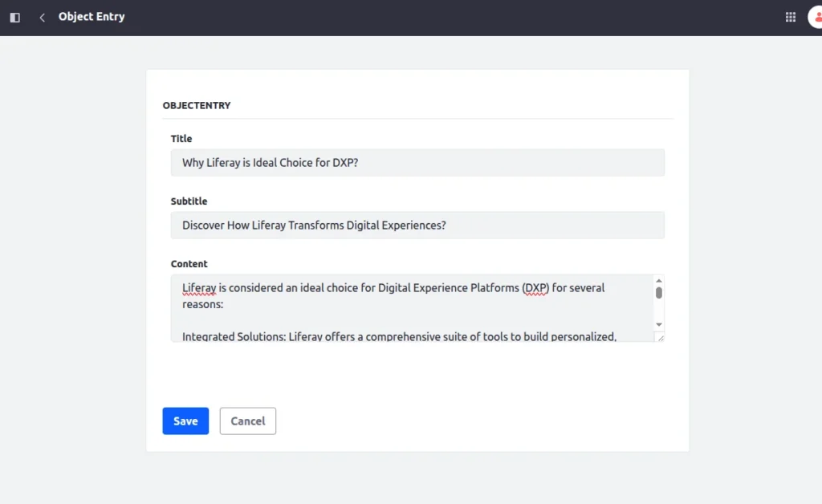Viewport: 822px width, 504px height.
Task: Click the OBJECTENTRY section heading
Action: coord(197,105)
